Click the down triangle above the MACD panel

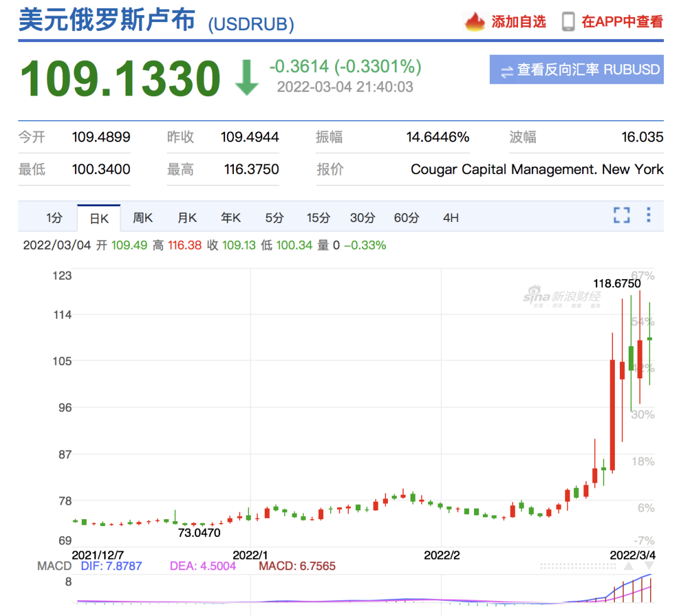tap(649, 566)
